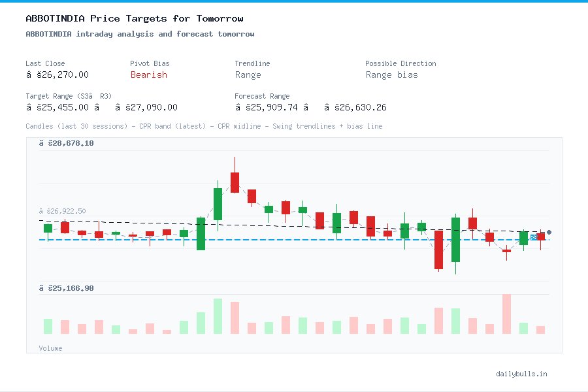
Task: Click the tallest green volume bar
Action: (217, 317)
